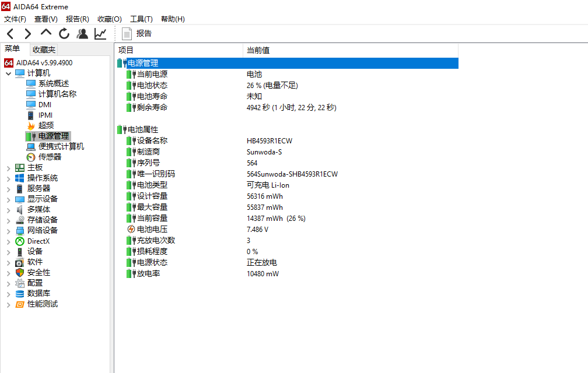Screen dimensions: 588x373
Task: Select the 电池属性 group row
Action: pos(287,129)
